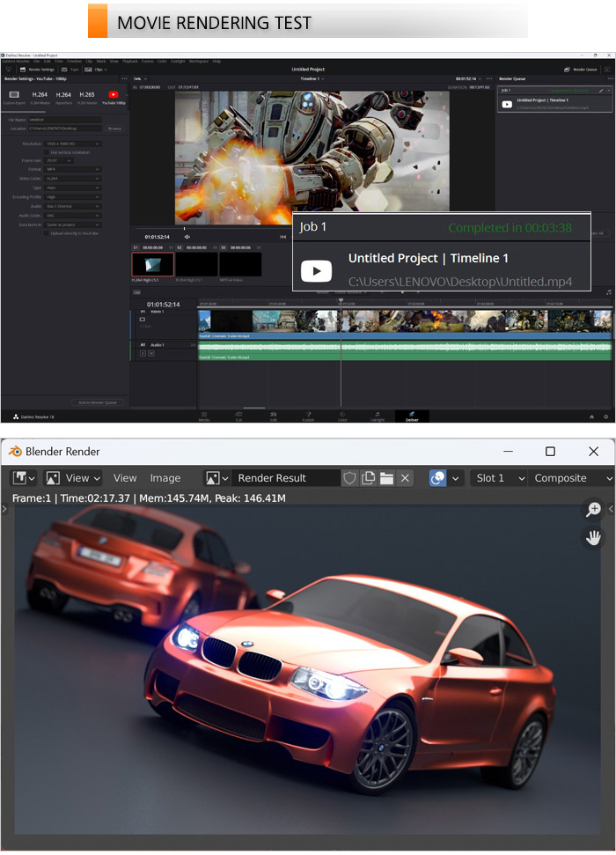Open Render Queue panel options (three dots)
616x855 pixels.
pyautogui.click(x=610, y=78)
